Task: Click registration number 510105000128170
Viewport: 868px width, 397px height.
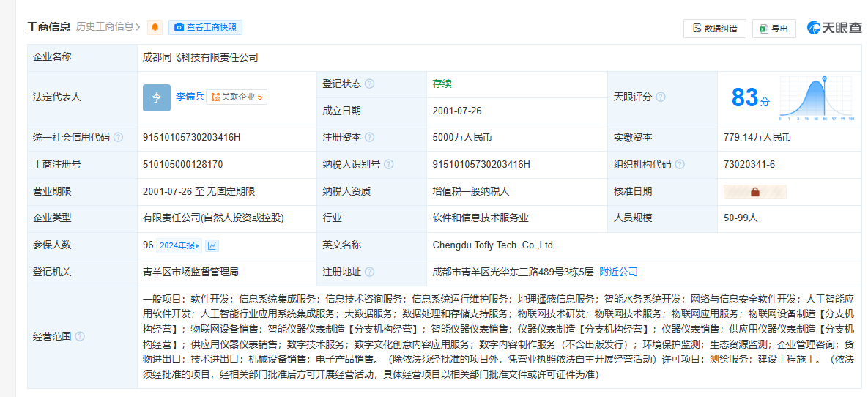Action: click(x=182, y=165)
